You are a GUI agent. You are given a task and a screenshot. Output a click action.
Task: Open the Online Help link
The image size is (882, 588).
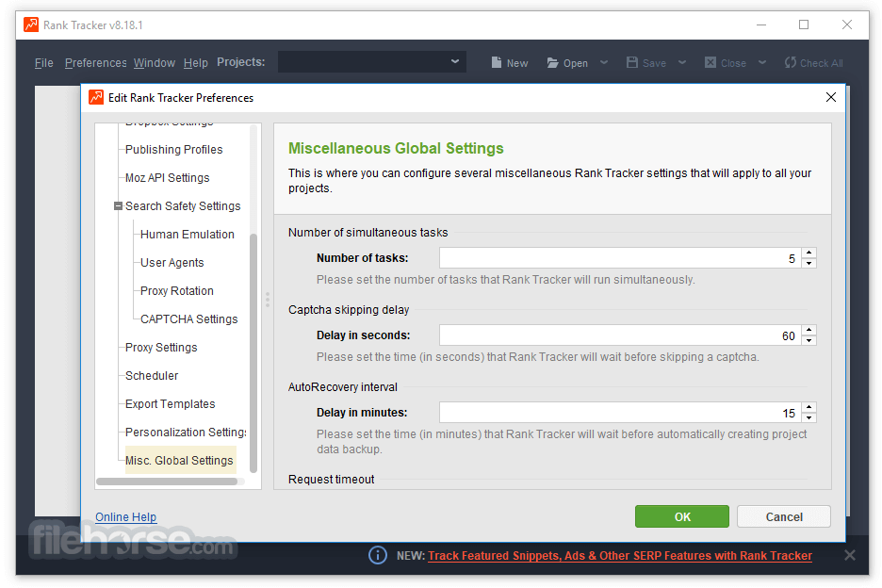pos(125,516)
